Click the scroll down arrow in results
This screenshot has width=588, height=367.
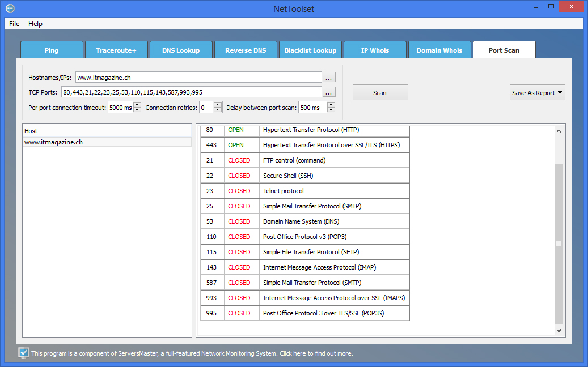point(559,330)
